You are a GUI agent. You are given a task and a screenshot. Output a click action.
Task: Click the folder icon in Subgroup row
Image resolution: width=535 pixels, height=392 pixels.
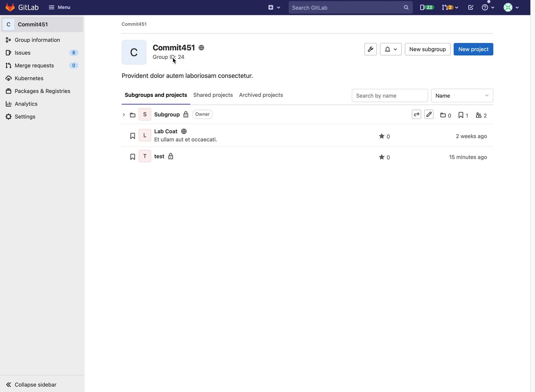[x=132, y=115]
